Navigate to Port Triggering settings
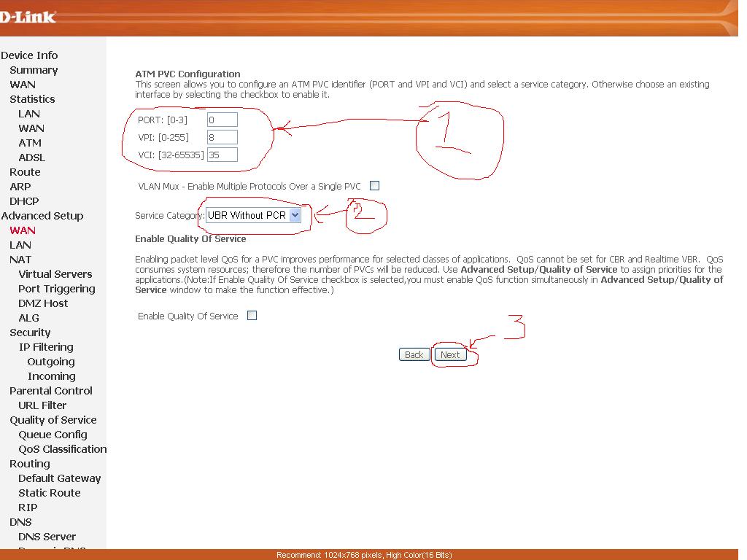The image size is (747, 560). pos(57,289)
